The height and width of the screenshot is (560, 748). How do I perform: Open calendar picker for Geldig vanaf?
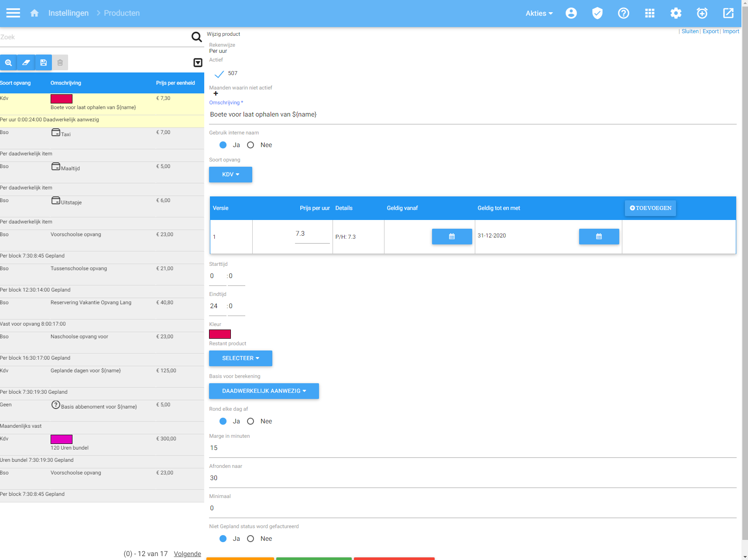click(452, 237)
